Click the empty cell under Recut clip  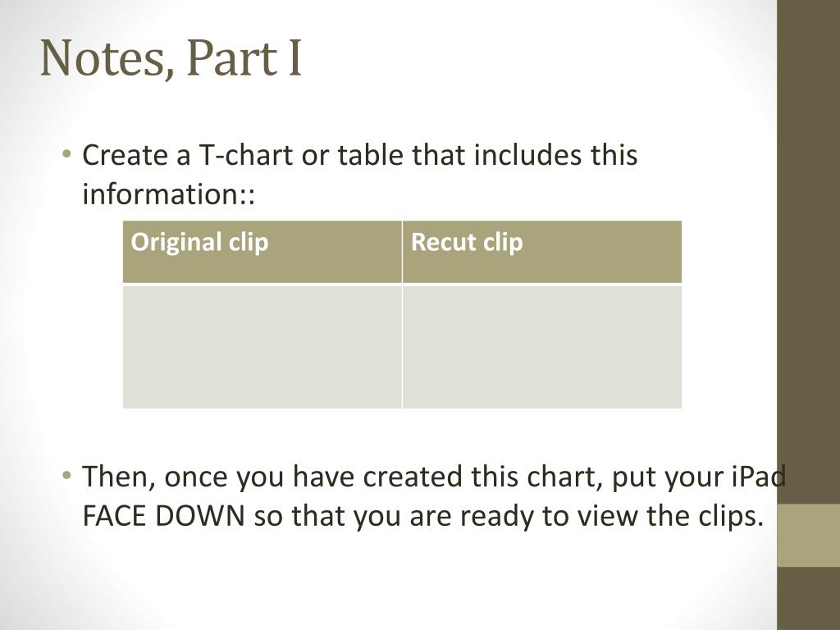542,347
